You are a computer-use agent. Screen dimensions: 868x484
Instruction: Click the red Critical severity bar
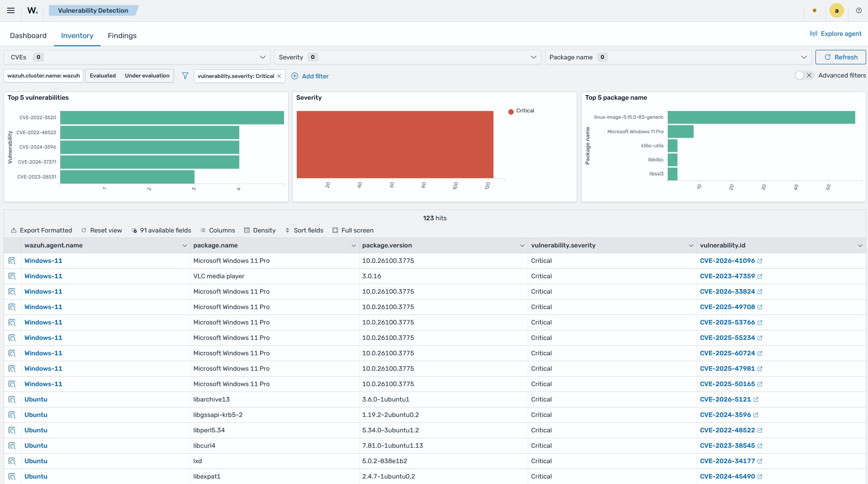click(x=395, y=145)
